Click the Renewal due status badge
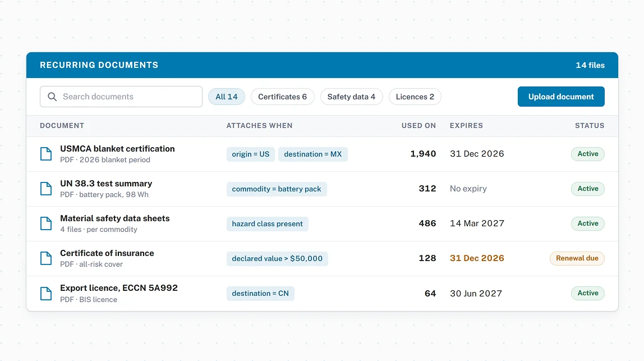644x361 pixels. [x=577, y=258]
